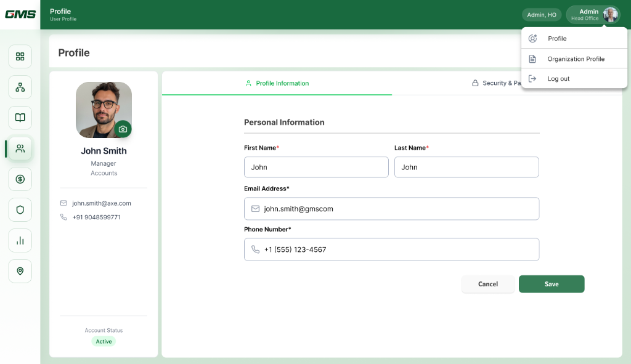The height and width of the screenshot is (364, 631).
Task: Click the GMS logo
Action: pos(20,15)
